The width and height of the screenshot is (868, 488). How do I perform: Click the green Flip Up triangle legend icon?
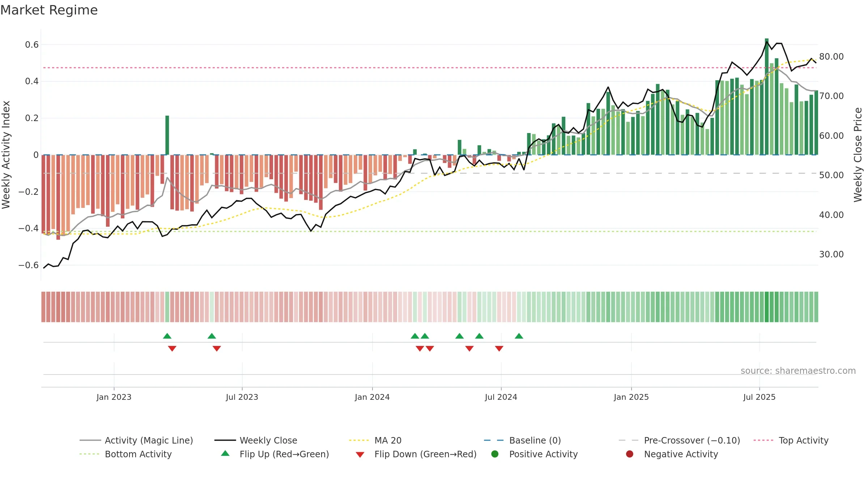pos(225,453)
